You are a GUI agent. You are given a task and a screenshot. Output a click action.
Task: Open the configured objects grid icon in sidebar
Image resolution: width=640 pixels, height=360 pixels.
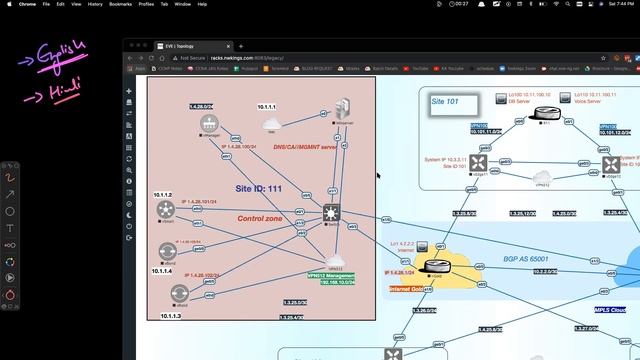click(x=129, y=147)
